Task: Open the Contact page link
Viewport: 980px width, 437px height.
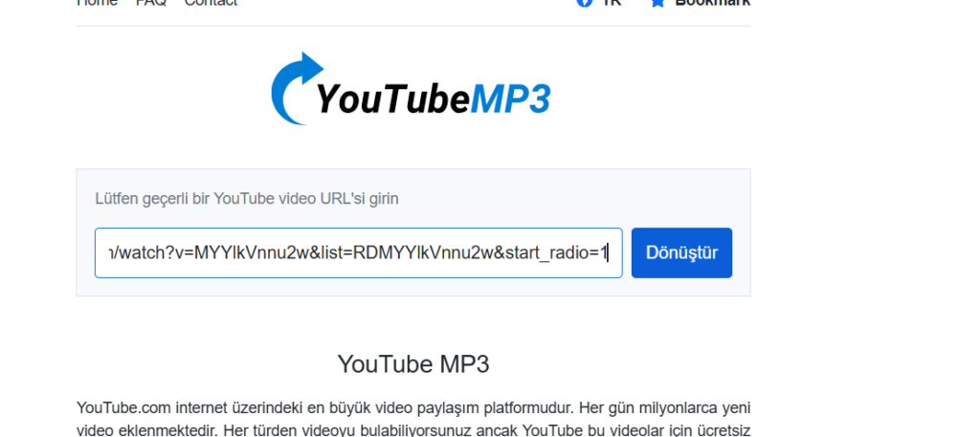Action: pyautogui.click(x=211, y=3)
